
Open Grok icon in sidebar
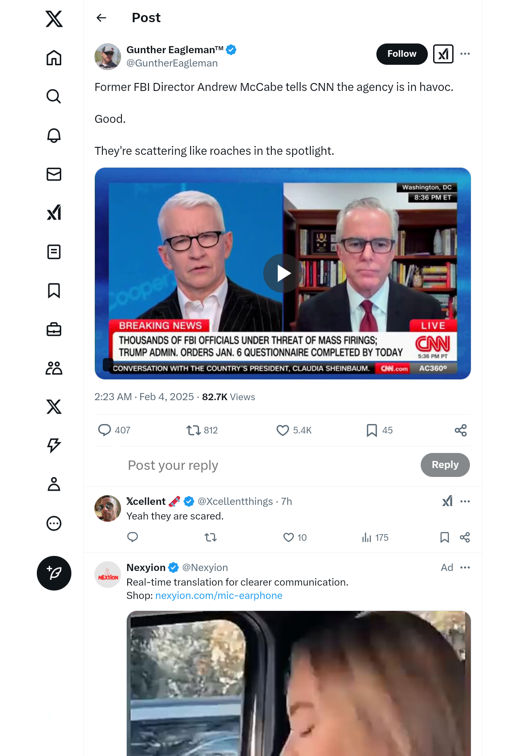pyautogui.click(x=54, y=213)
